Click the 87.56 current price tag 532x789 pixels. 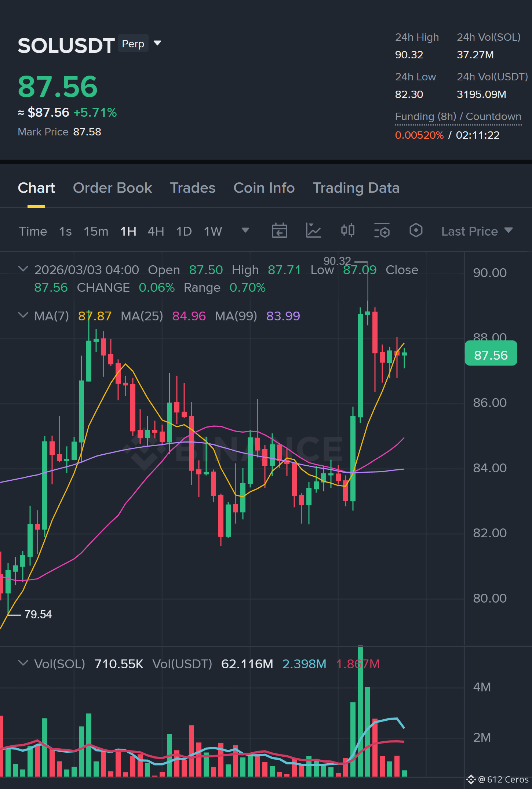coord(491,355)
